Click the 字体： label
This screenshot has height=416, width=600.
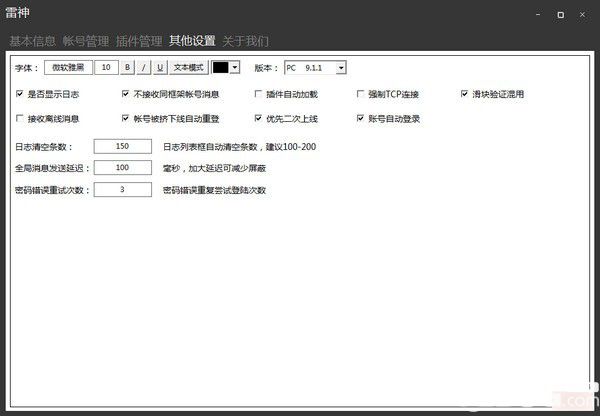pos(27,68)
